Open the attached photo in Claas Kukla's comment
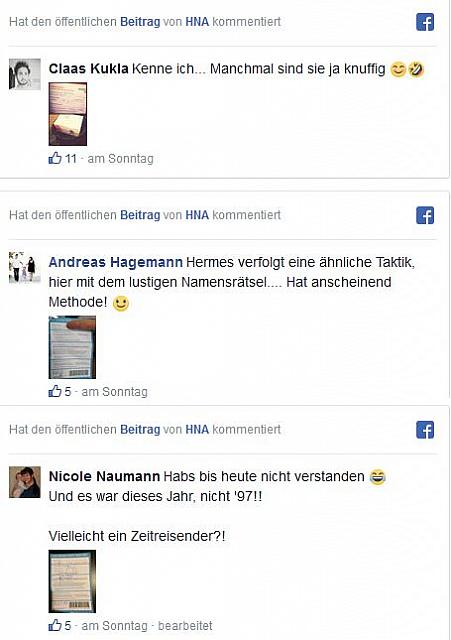Screen dimensions: 451x640 [x=68, y=114]
